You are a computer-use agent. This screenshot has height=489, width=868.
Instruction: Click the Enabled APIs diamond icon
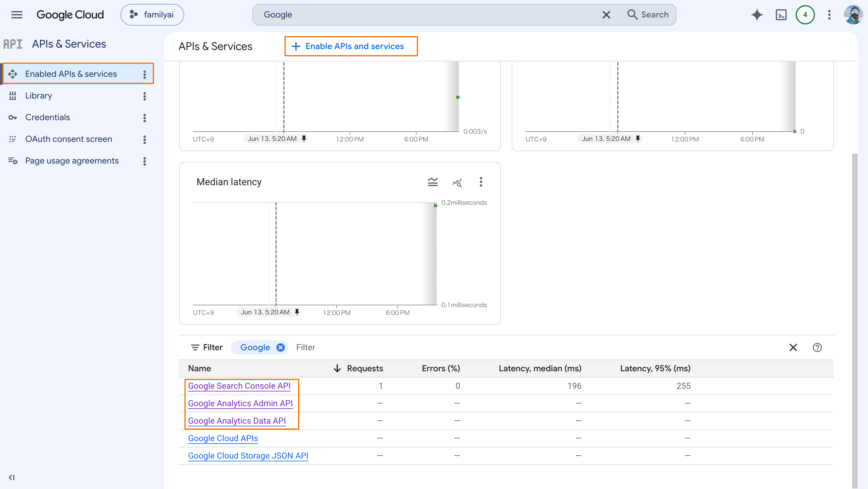(12, 74)
